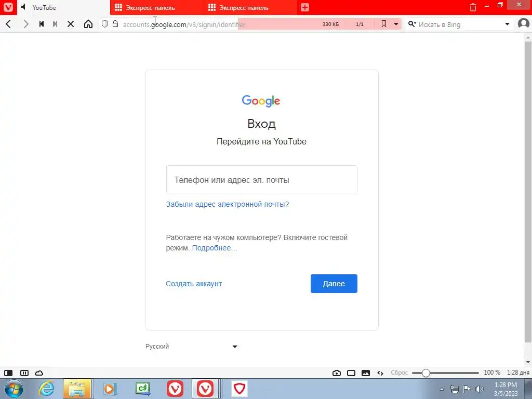The width and height of the screenshot is (532, 399).
Task: Open the Vivaldi main menu logo
Action: pyautogui.click(x=8, y=7)
